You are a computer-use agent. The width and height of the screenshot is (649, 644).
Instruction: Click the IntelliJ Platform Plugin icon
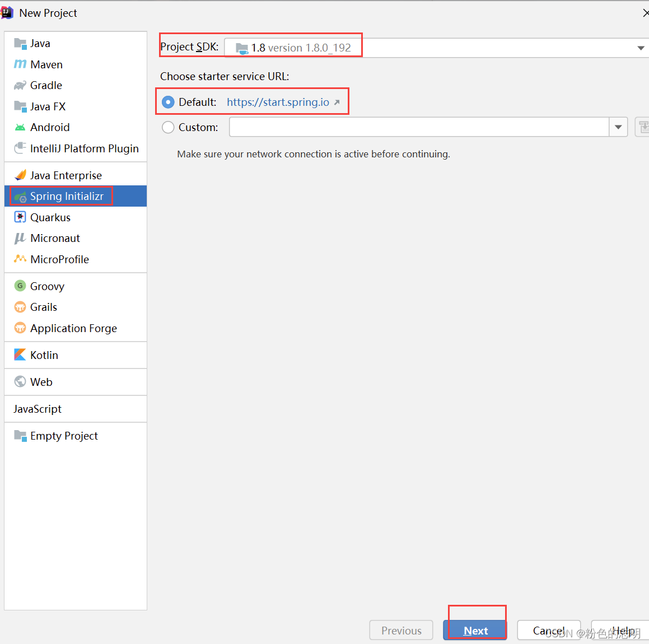[20, 148]
